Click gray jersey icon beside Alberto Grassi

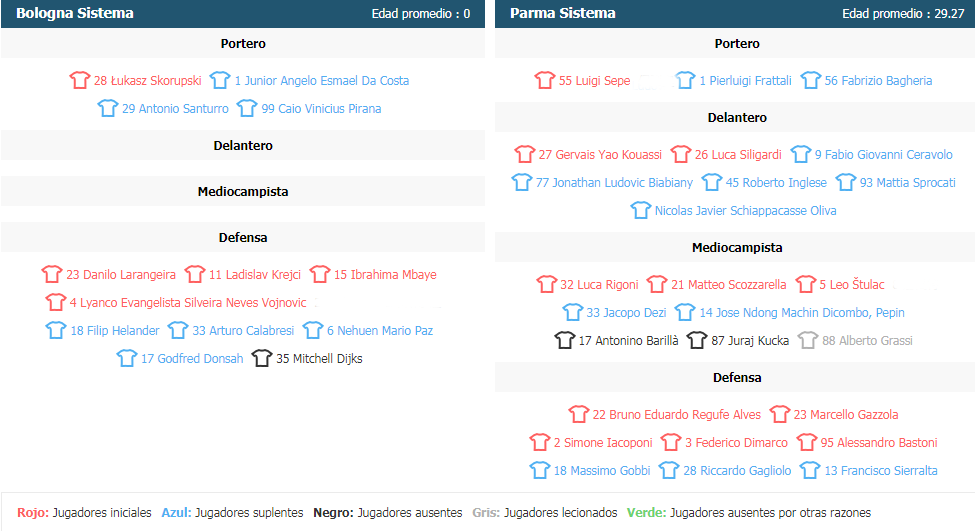(808, 340)
